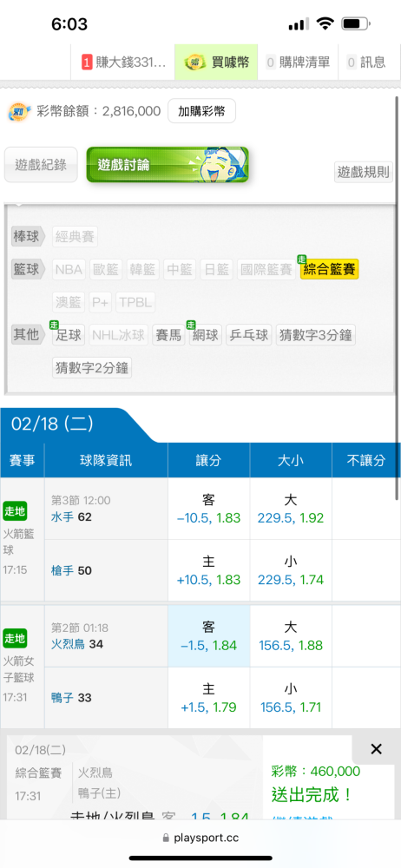Close the bet confirmation popup

pos(376,750)
